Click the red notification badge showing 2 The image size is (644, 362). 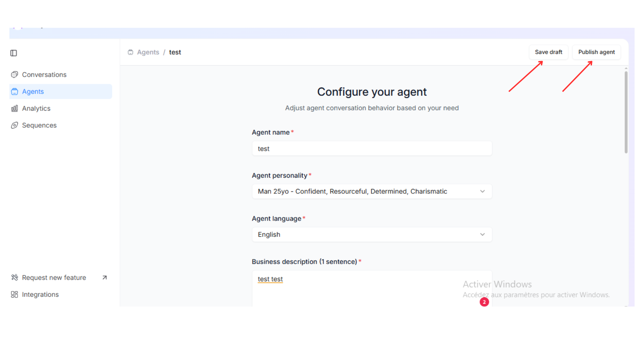(x=484, y=302)
